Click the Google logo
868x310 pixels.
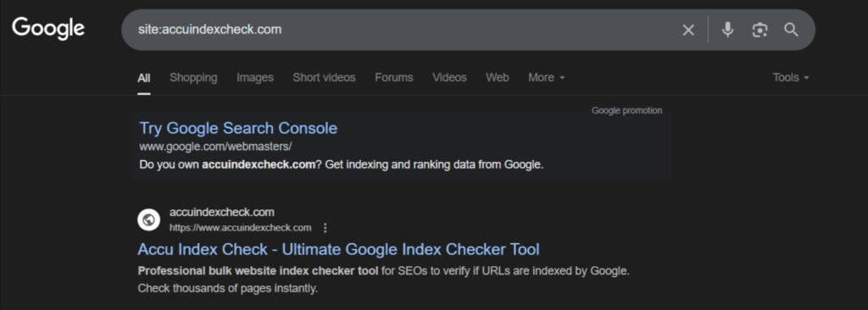coord(48,28)
